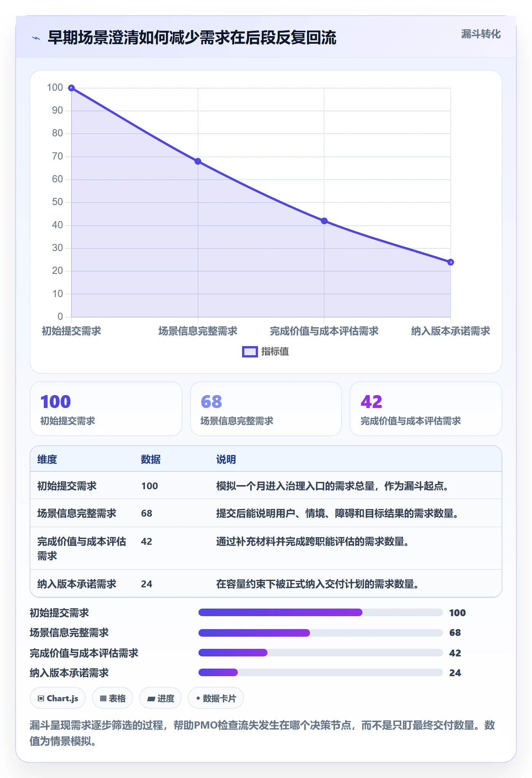Click table cell with value 42

147,542
